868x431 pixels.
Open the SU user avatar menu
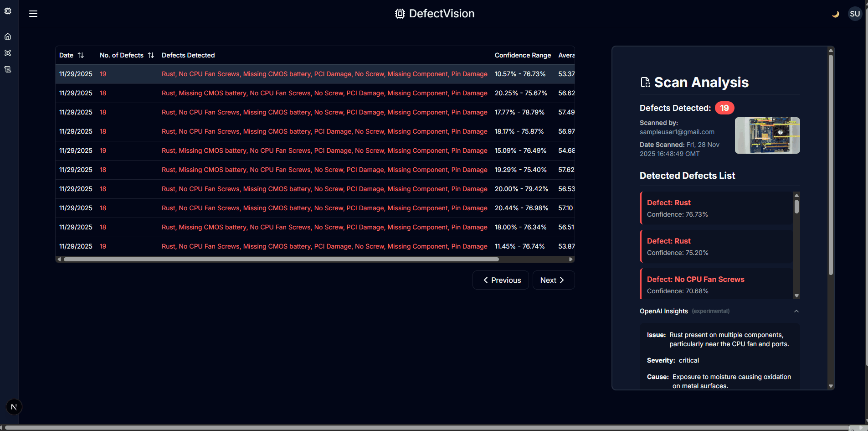pyautogui.click(x=855, y=14)
